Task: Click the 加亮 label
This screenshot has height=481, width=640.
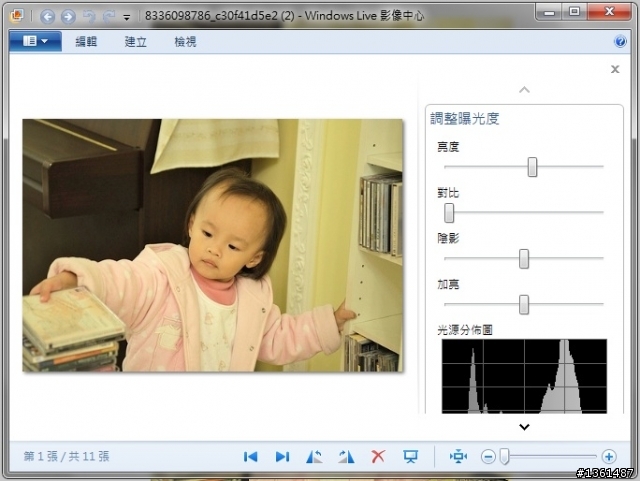Action: (x=448, y=284)
